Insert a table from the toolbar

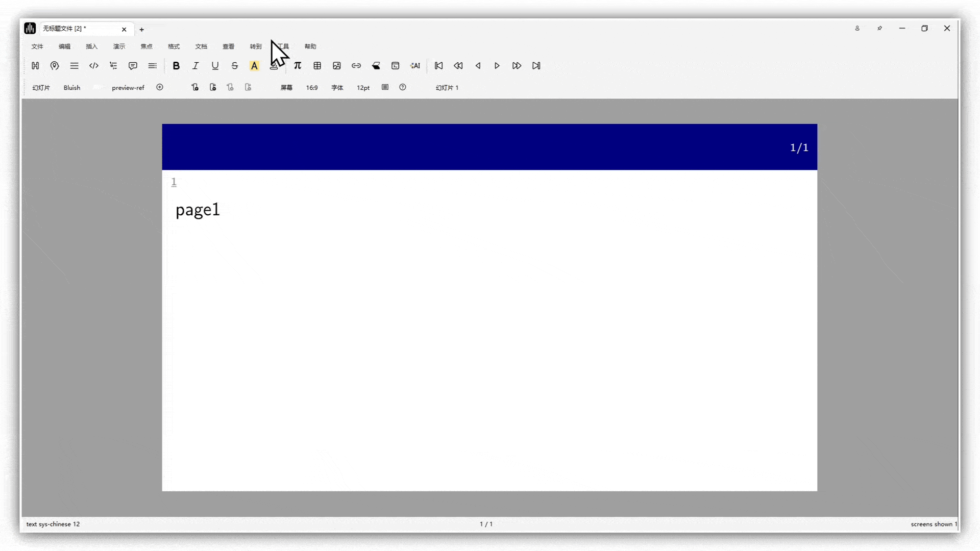[317, 66]
